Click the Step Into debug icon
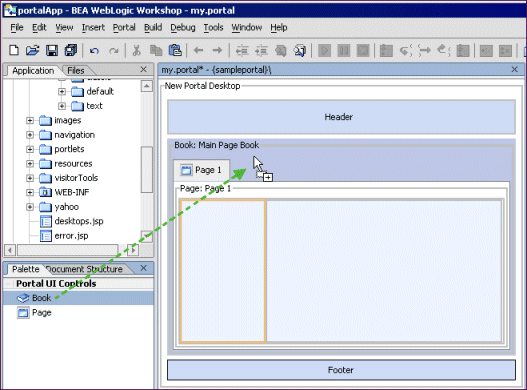Screen dimensions: 527x390 coord(406,51)
